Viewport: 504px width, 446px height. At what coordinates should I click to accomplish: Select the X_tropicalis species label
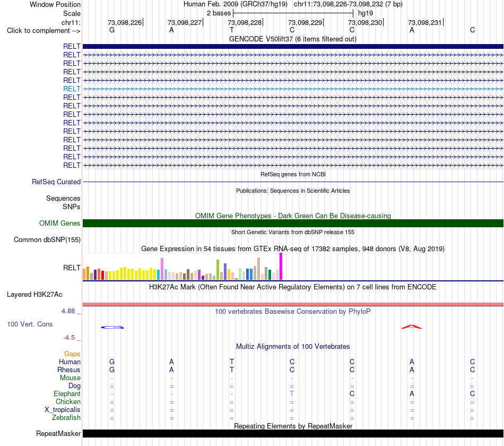[x=63, y=410]
